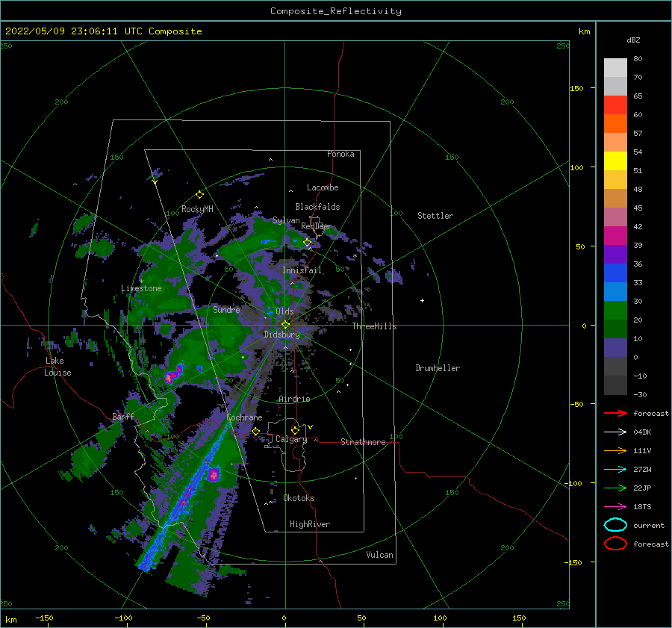Click yellow V marker northwest of RockyMH

[x=155, y=182]
